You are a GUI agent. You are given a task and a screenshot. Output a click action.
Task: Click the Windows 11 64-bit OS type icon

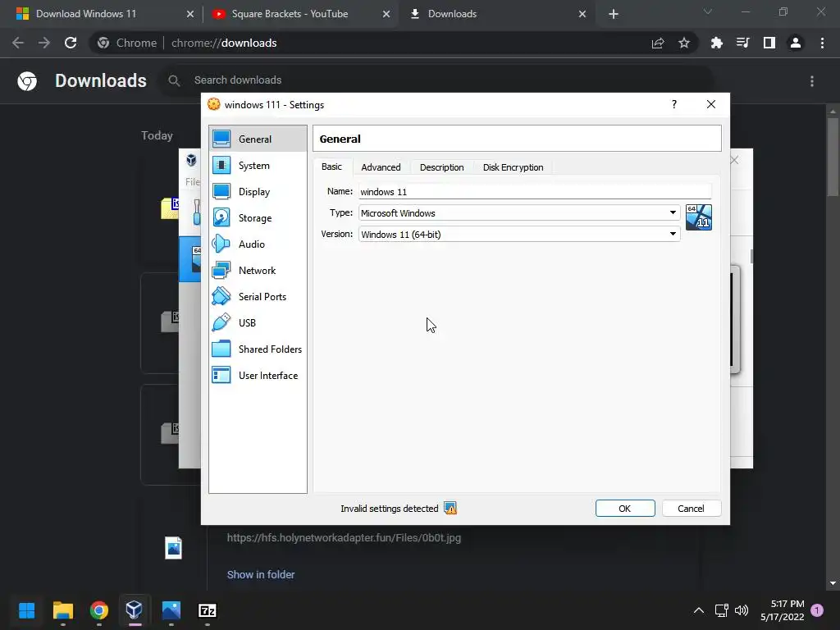pos(699,217)
